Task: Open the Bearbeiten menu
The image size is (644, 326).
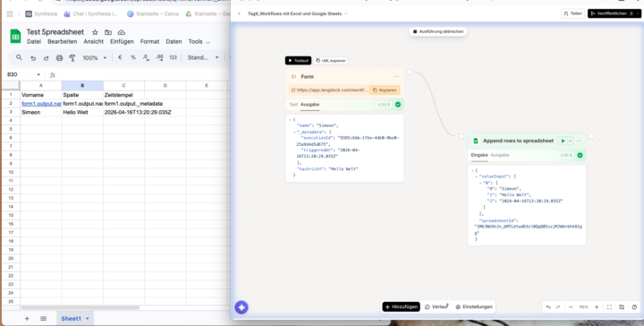Action: pos(62,41)
